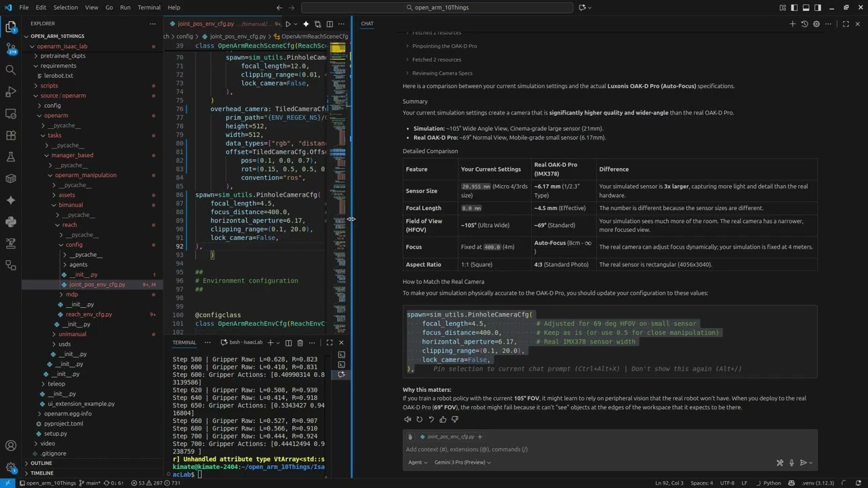Run the Python file
This screenshot has height=488, width=868.
click(x=288, y=24)
